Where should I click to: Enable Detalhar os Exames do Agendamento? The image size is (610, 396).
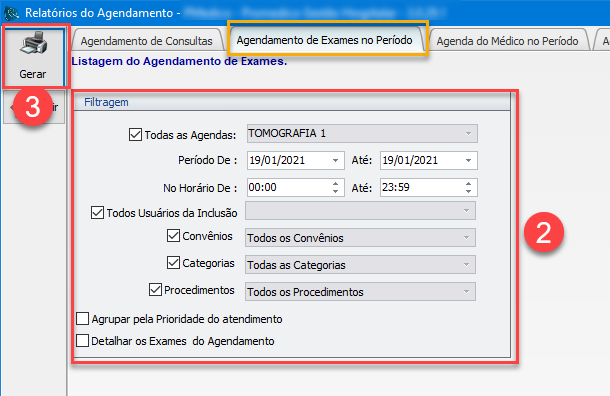pyautogui.click(x=82, y=341)
